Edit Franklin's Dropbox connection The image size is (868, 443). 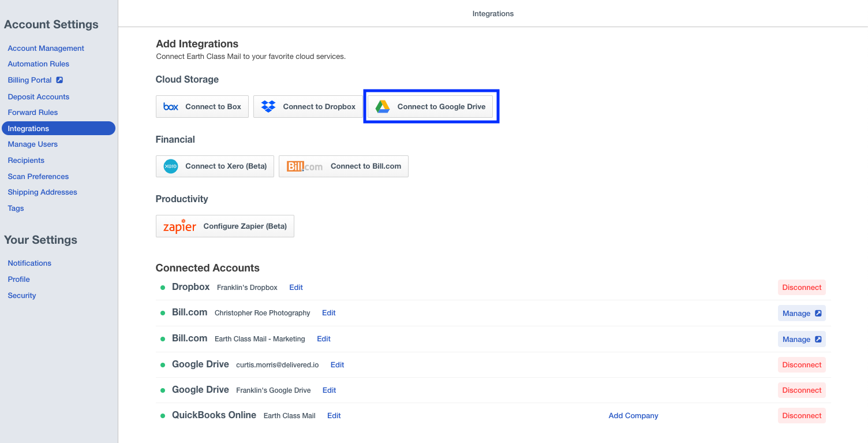tap(296, 288)
